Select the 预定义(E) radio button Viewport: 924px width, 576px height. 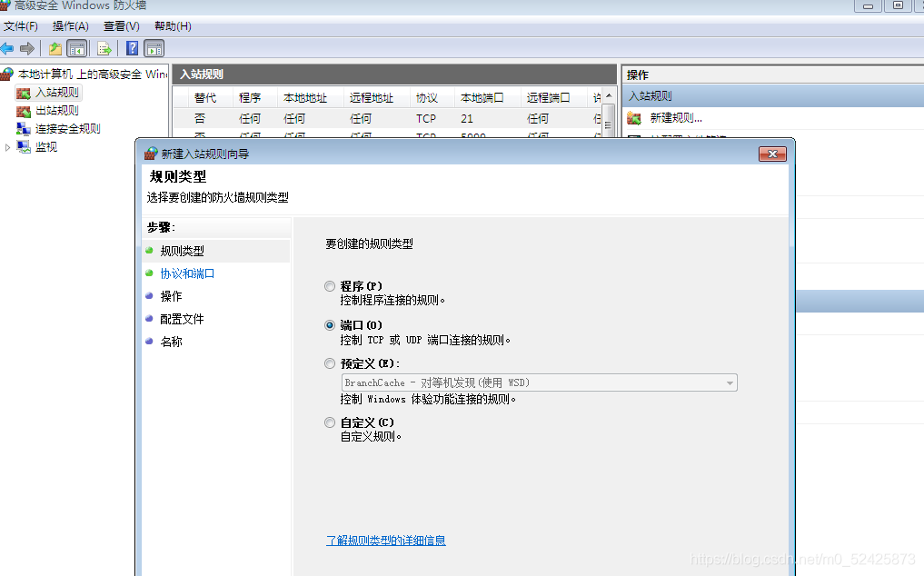(x=330, y=363)
